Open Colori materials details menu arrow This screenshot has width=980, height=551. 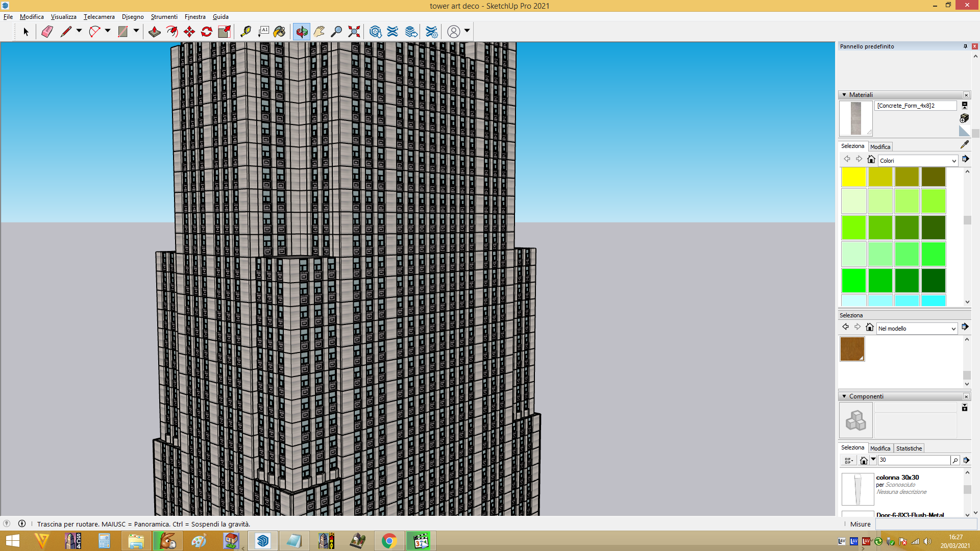(965, 159)
